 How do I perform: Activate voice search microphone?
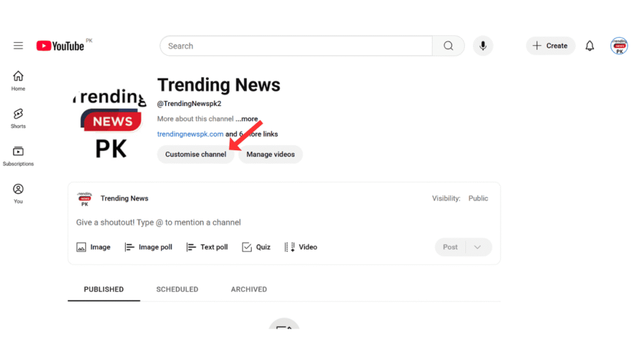[483, 46]
